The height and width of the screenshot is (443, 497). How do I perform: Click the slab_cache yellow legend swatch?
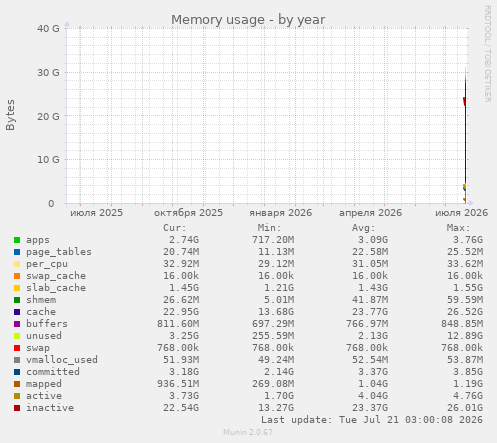tap(17, 288)
